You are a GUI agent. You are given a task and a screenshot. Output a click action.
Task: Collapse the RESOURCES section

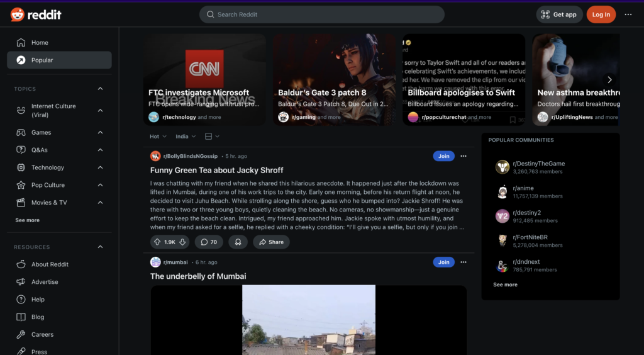pos(100,247)
